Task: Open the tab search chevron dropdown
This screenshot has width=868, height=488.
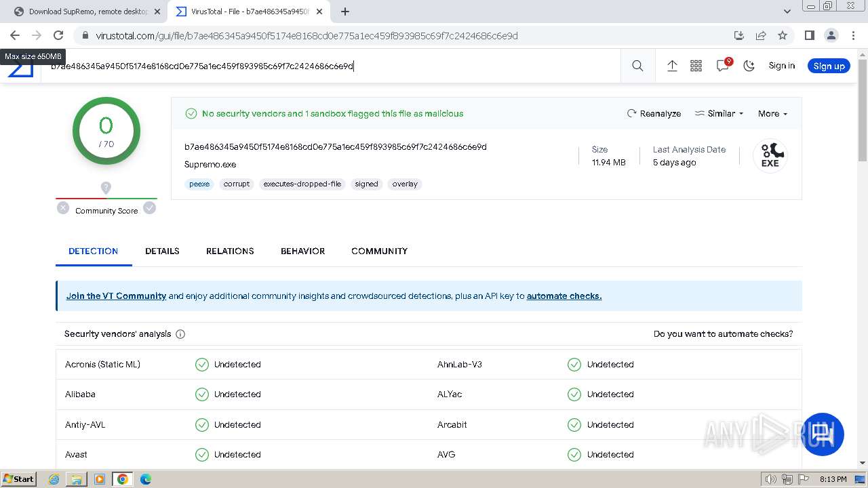Action: (x=787, y=12)
